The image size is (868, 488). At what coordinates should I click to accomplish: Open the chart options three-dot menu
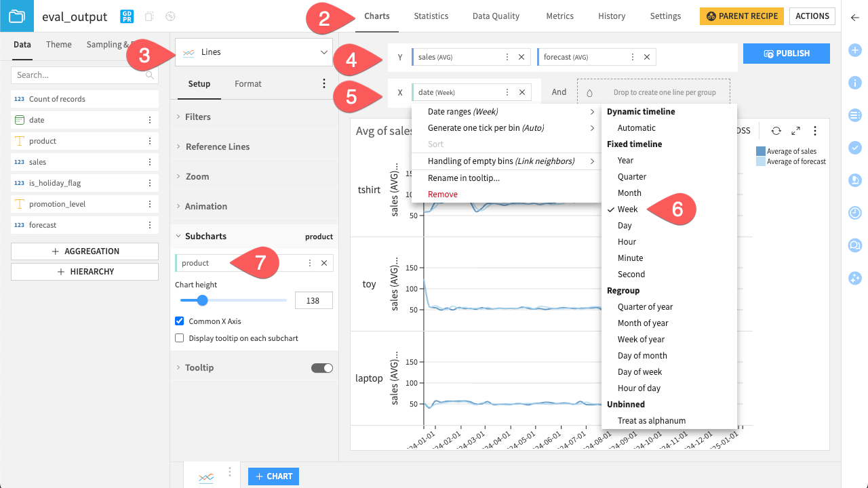pos(814,131)
